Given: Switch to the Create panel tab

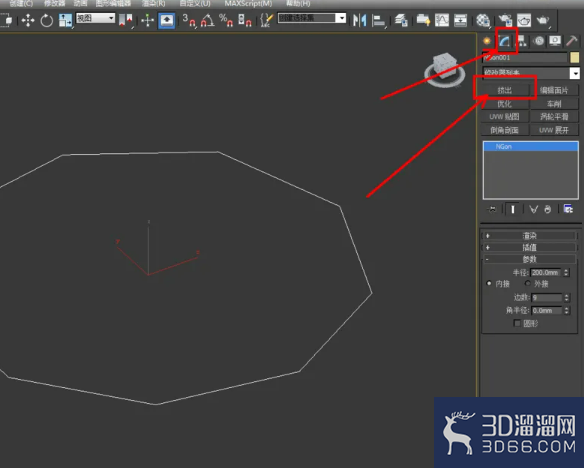Looking at the screenshot, I should (x=487, y=41).
